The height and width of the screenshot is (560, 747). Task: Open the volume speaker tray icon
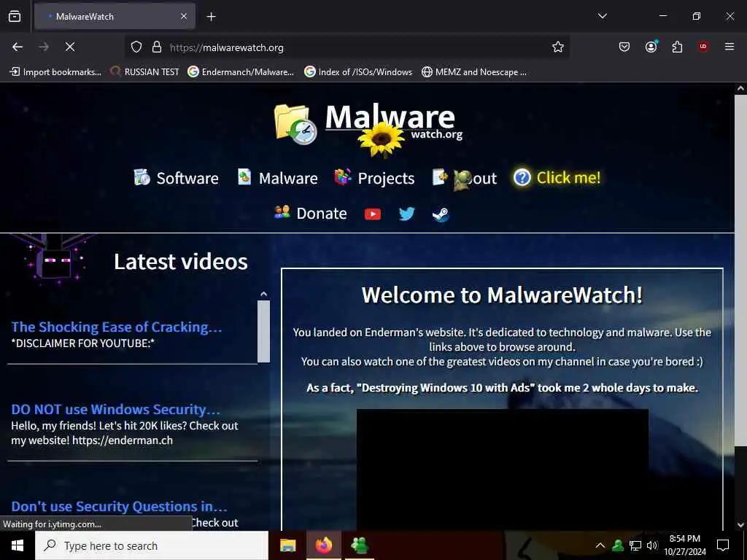(651, 545)
